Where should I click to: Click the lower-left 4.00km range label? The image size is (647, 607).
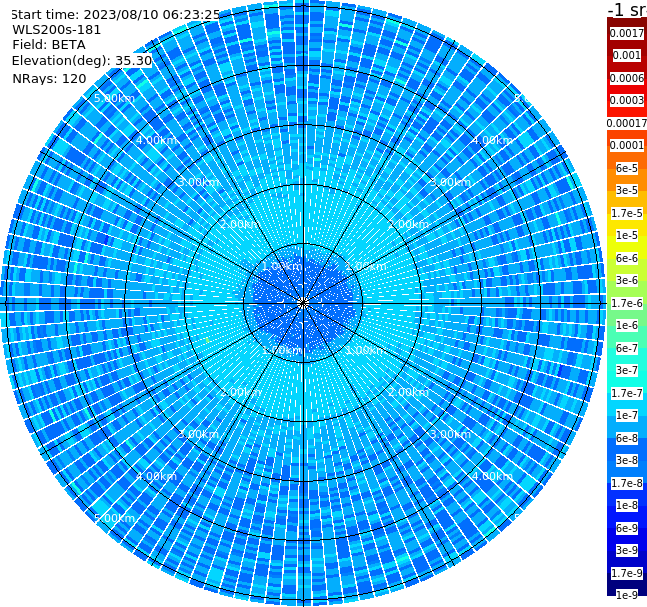156,476
